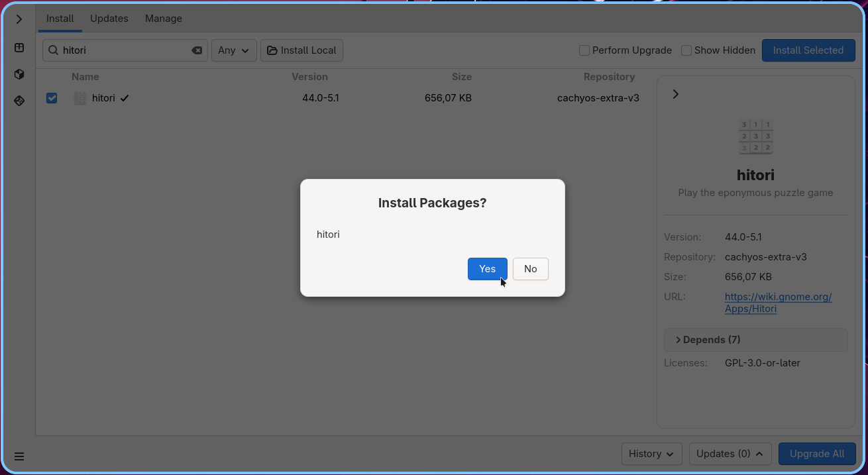Expand the Depends (7) section
Image resolution: width=868 pixels, height=475 pixels.
pyautogui.click(x=755, y=340)
